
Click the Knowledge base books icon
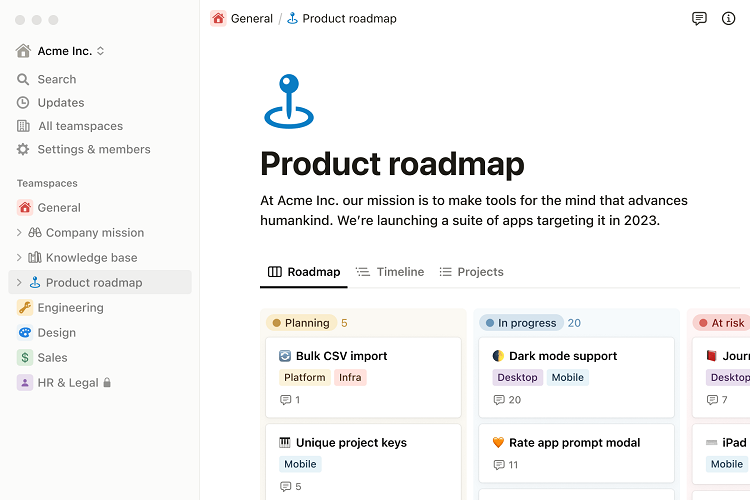tap(35, 257)
